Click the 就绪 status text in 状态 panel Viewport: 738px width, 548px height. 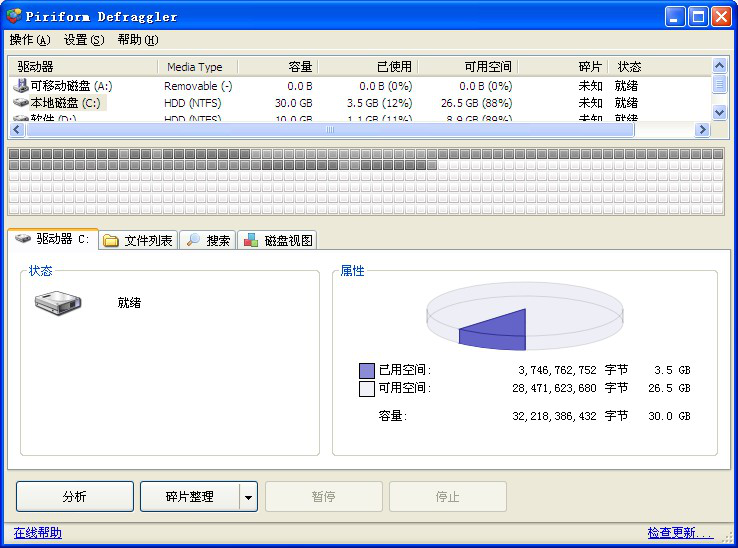click(129, 303)
